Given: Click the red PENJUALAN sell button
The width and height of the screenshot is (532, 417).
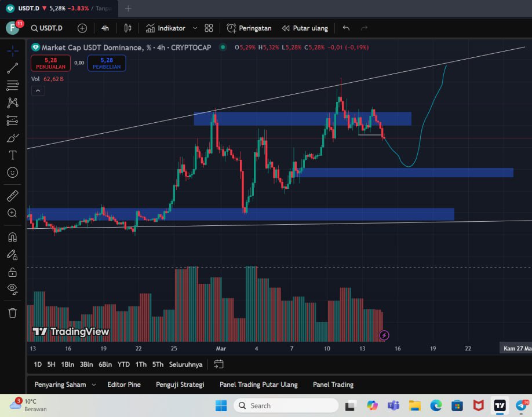Looking at the screenshot, I should click(x=50, y=63).
